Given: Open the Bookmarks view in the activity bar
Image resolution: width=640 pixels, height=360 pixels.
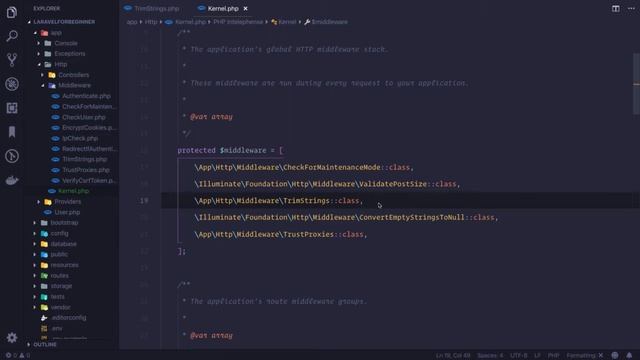Looking at the screenshot, I should (x=12, y=132).
